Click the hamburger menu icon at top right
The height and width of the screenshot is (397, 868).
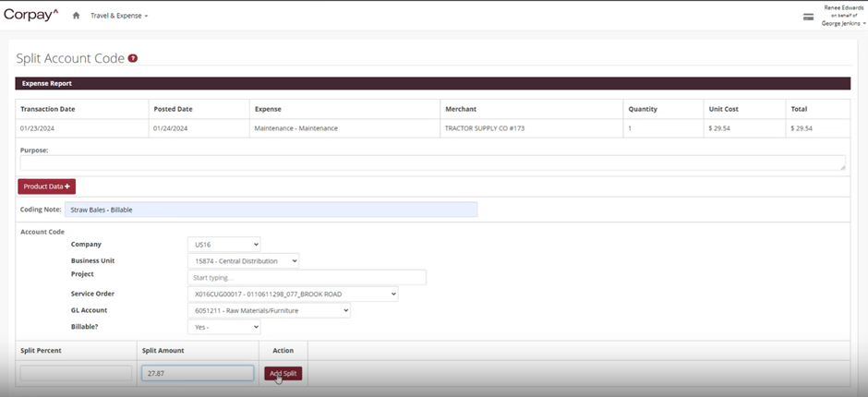808,17
